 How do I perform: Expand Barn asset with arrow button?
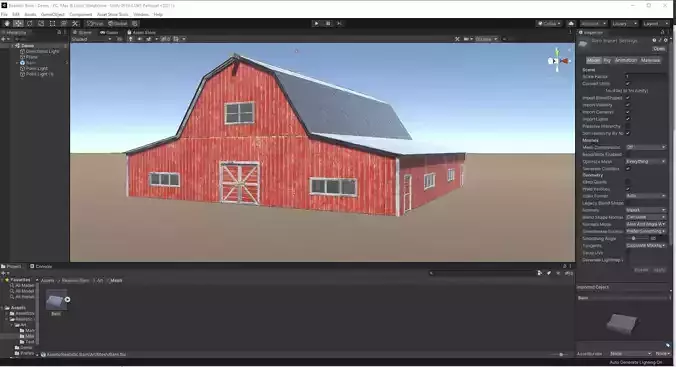(x=67, y=299)
